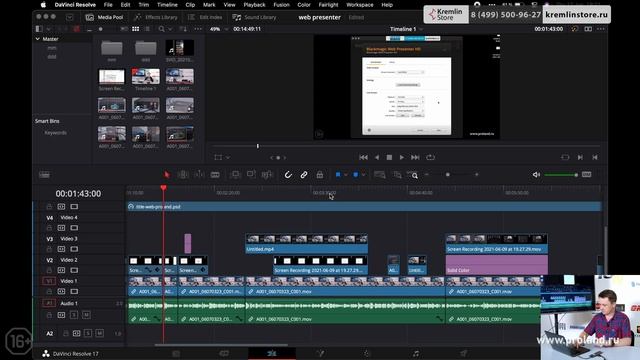Open Timeline View Options icon
The image size is (640, 360).
click(x=44, y=175)
